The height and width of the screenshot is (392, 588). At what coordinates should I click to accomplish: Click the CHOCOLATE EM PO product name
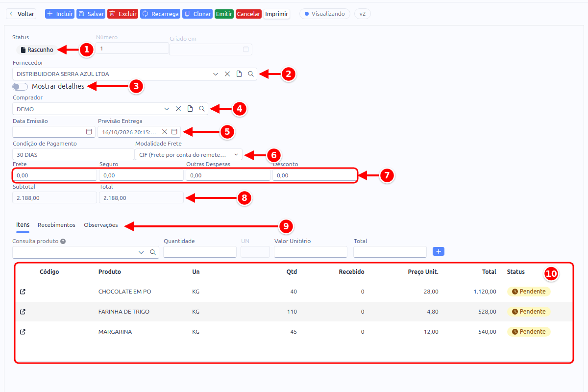point(125,292)
